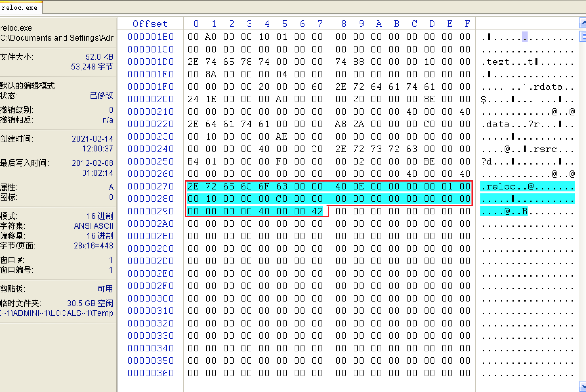Click the first byte 2E at offset 00000270
The height and width of the screenshot is (392, 586).
coord(193,186)
